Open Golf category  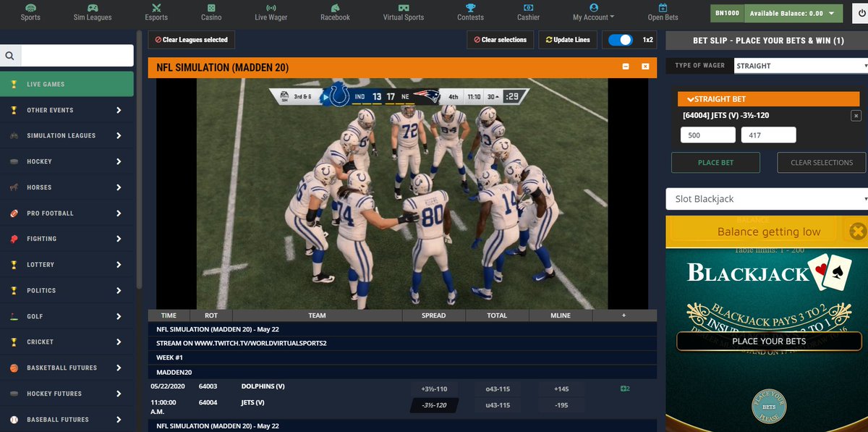click(x=67, y=316)
